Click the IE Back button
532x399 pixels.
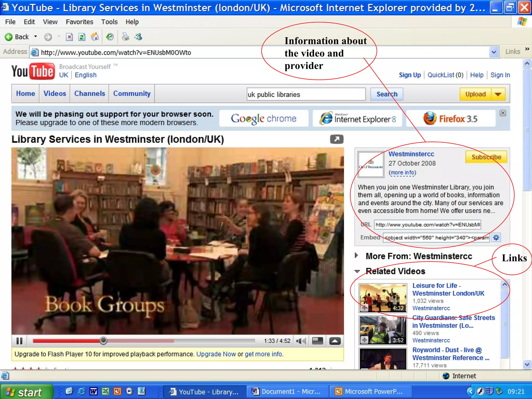(x=17, y=37)
